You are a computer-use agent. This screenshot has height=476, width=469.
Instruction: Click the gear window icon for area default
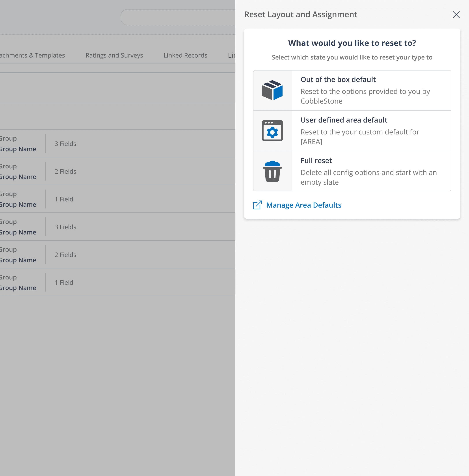pos(272,130)
